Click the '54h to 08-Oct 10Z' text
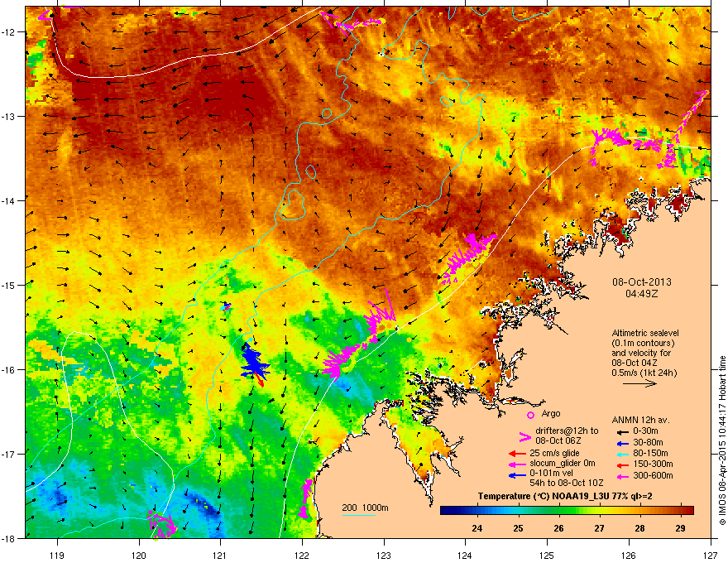 [567, 483]
